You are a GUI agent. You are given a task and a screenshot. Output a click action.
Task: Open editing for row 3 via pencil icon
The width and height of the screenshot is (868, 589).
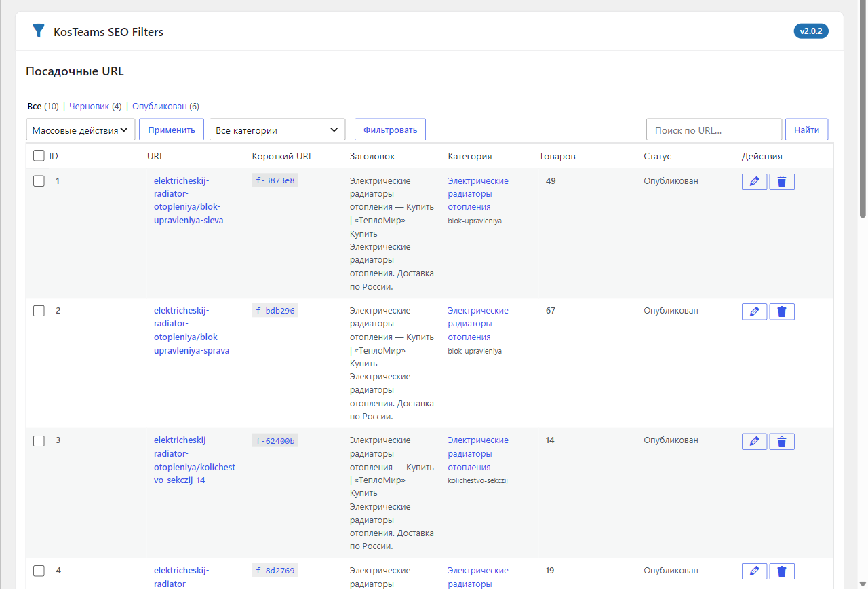(x=754, y=442)
